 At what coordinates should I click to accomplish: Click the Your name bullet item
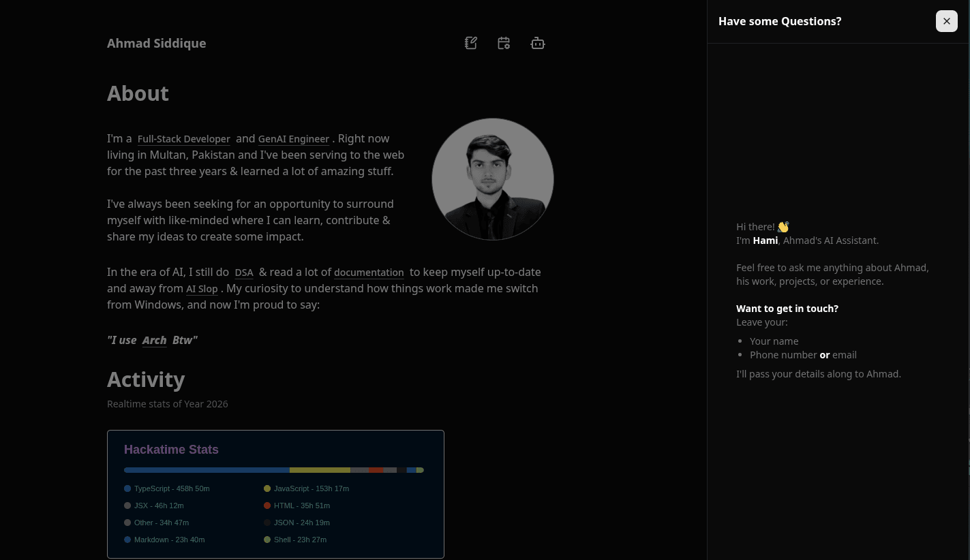tap(774, 341)
